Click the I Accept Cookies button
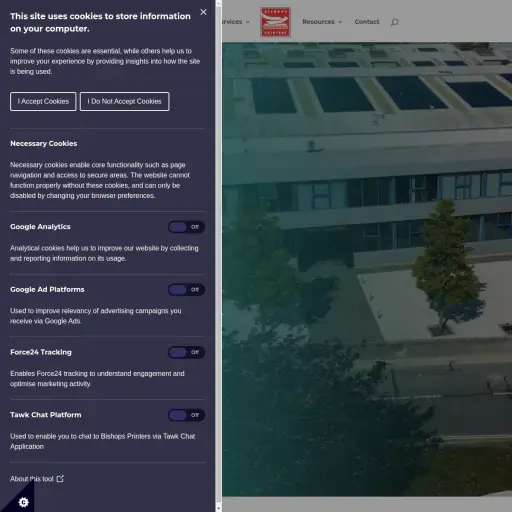The width and height of the screenshot is (512, 512). (43, 101)
